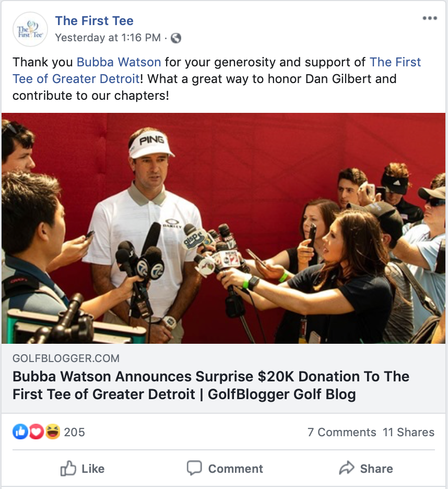Click the Yesterday at 1:16 PM timestamp
The width and height of the screenshot is (448, 489).
coord(108,38)
